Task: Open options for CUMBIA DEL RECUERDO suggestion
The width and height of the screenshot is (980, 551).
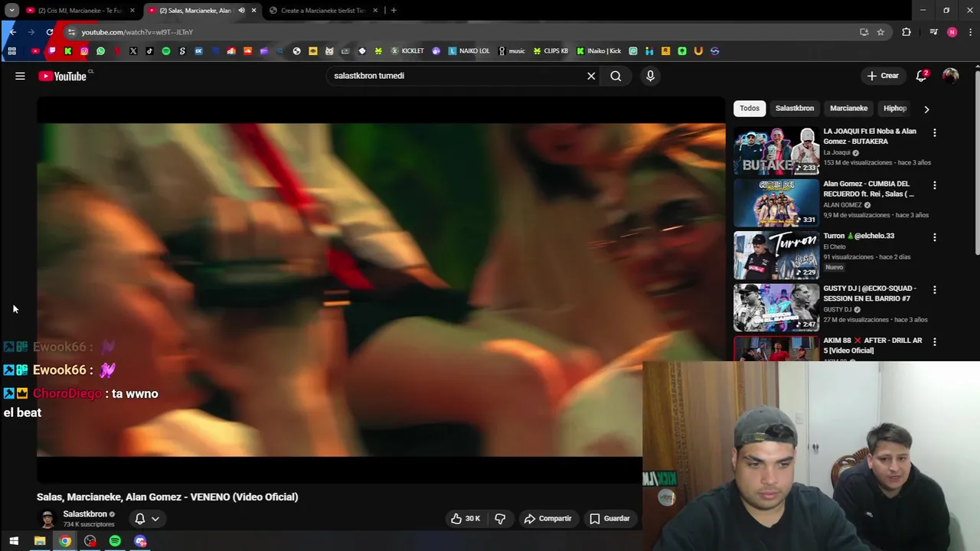Action: pos(934,185)
